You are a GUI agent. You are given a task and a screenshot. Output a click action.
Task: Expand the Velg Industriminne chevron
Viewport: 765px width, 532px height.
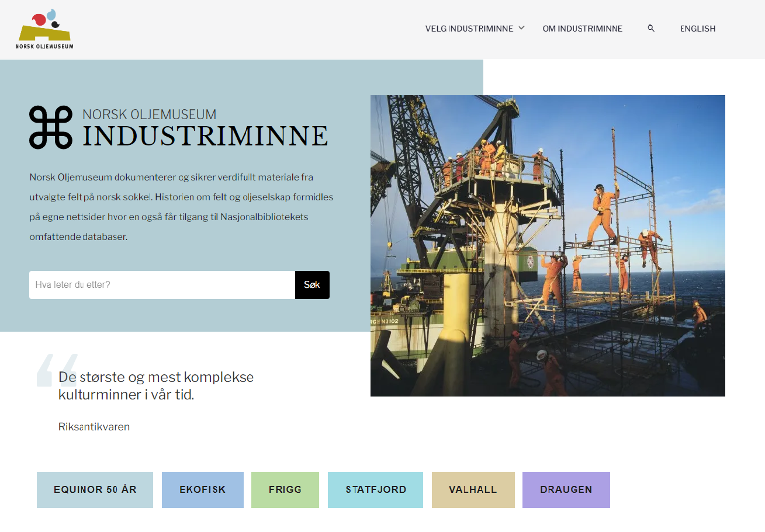522,28
